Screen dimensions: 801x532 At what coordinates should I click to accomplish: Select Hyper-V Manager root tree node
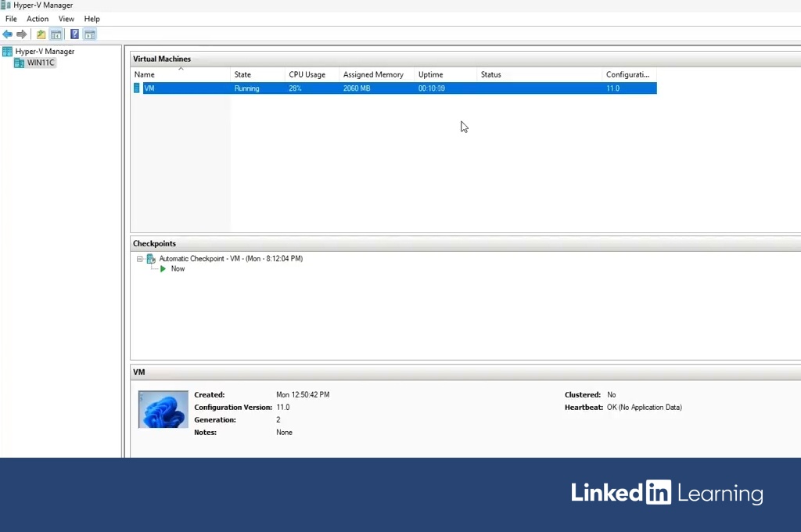45,52
